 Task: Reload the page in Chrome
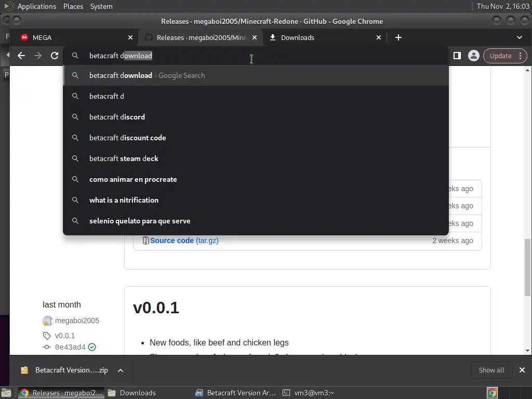pos(54,56)
